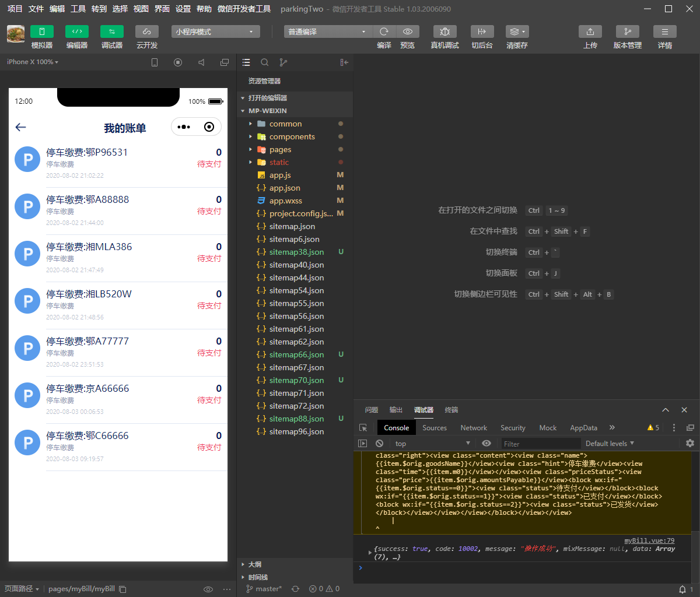Viewport: 700px width, 597px height.
Task: Open the Default levels dropdown
Action: tap(610, 443)
